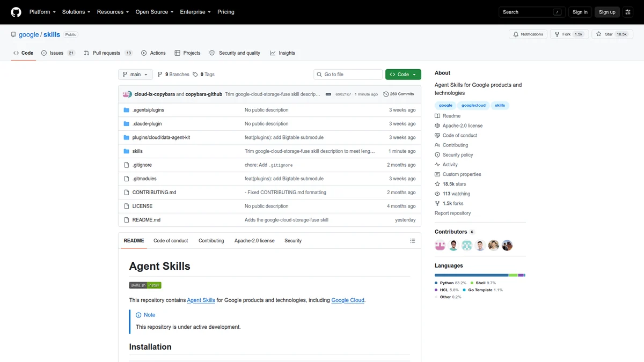
Task: View the 9 Branches link
Action: click(x=173, y=75)
